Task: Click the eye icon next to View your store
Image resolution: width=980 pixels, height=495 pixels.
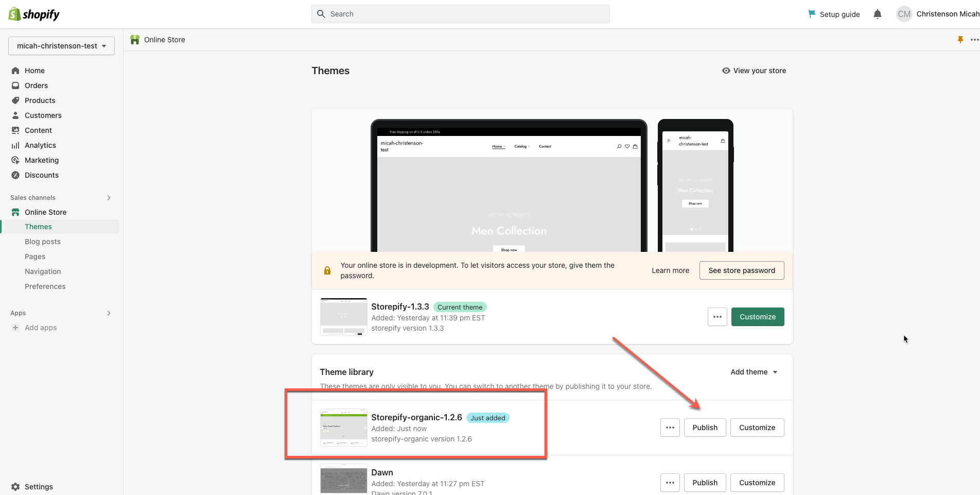Action: [726, 71]
